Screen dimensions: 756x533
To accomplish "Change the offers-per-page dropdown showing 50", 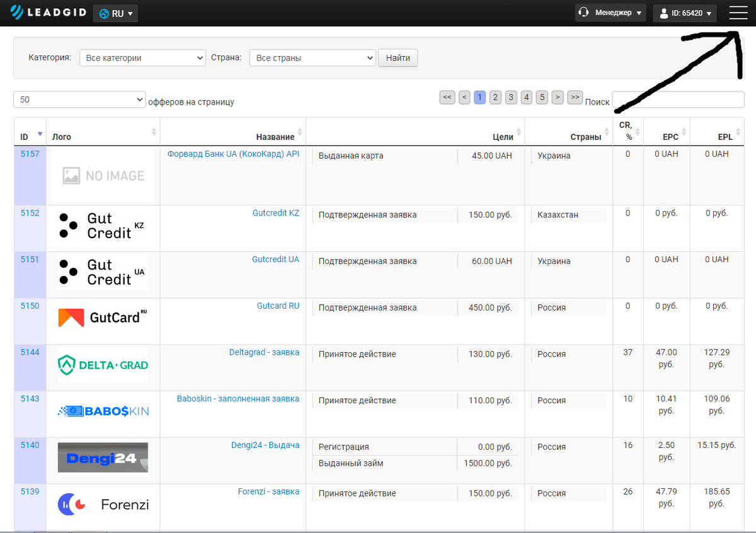I will [79, 100].
